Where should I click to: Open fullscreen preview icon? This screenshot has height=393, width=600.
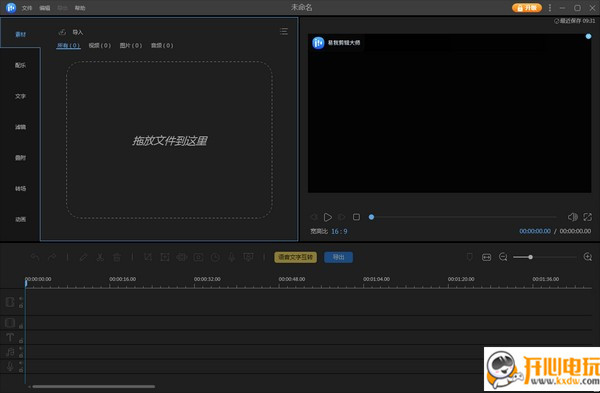587,217
